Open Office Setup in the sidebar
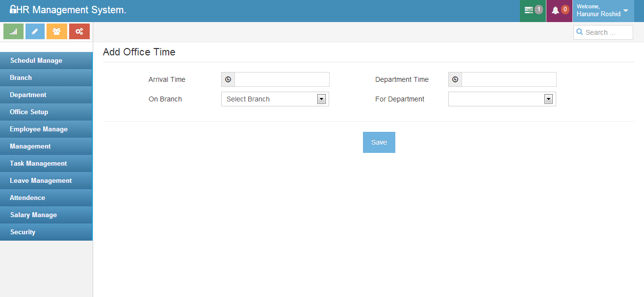644x297 pixels. [x=29, y=112]
